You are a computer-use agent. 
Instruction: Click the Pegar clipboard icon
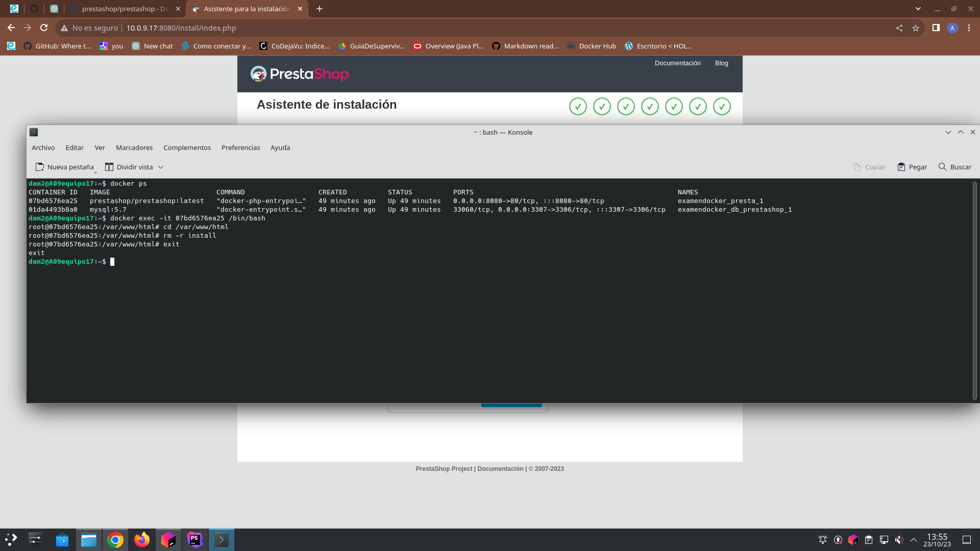tap(901, 167)
